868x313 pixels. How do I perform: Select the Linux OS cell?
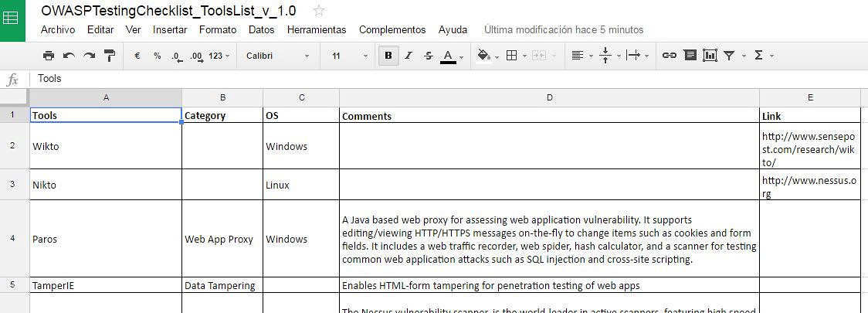[x=301, y=185]
